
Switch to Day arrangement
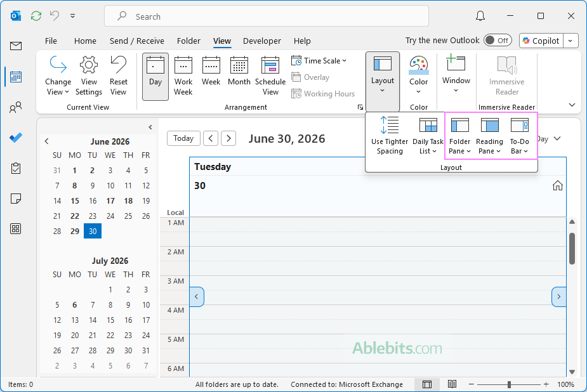(155, 76)
